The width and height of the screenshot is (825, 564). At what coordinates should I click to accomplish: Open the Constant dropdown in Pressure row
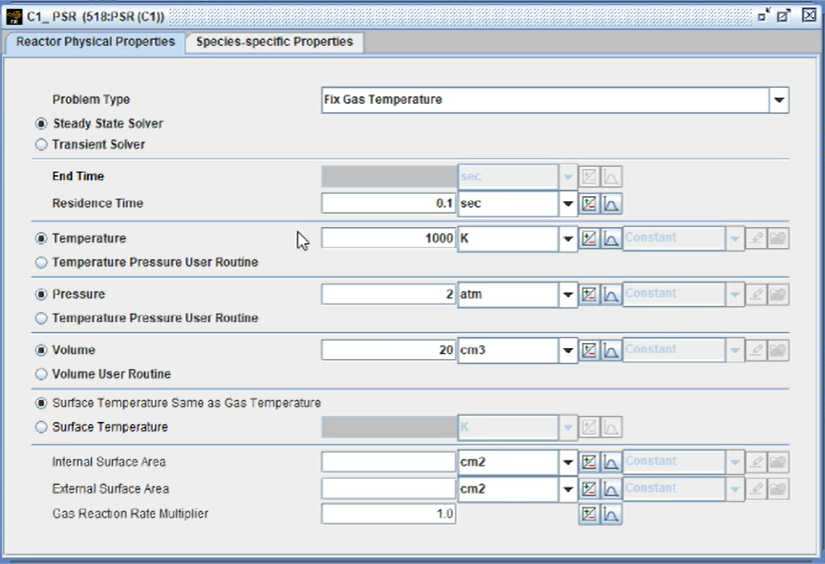(x=735, y=294)
